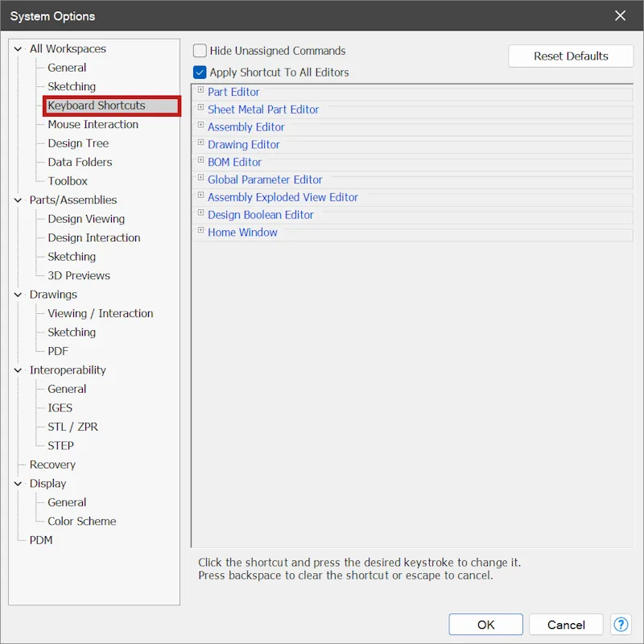Expand the Assembly Editor plus icon

click(200, 125)
